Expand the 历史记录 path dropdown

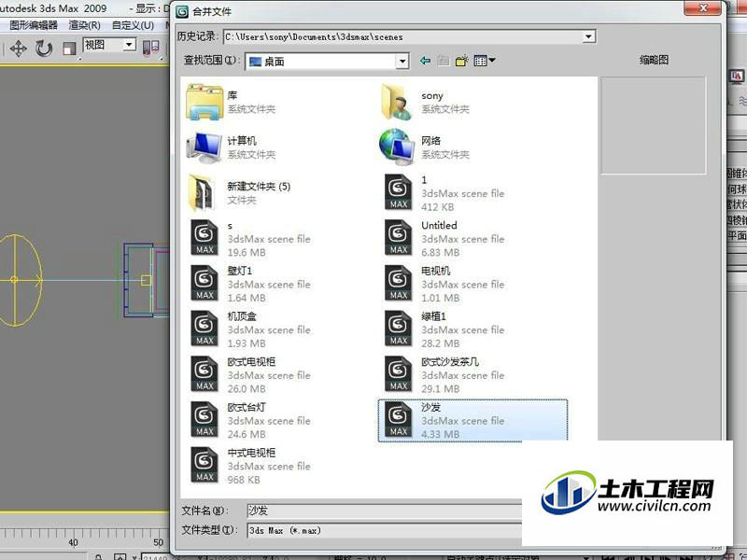pyautogui.click(x=589, y=36)
